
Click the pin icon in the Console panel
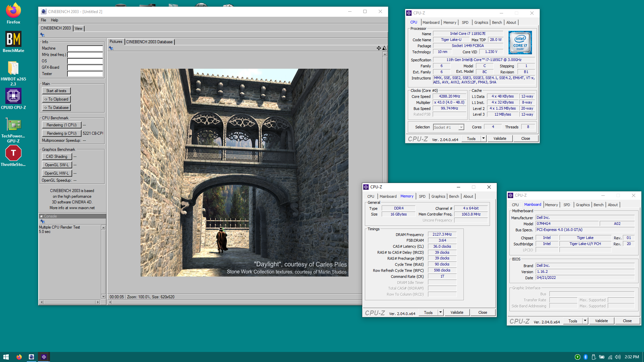(43, 222)
